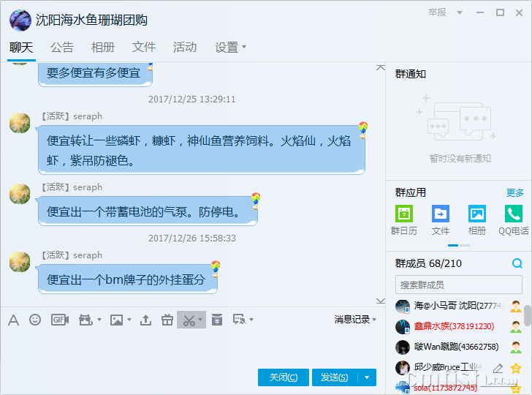Expand the screenshot tool dropdown arrow
532x395 pixels.
pyautogui.click(x=200, y=320)
